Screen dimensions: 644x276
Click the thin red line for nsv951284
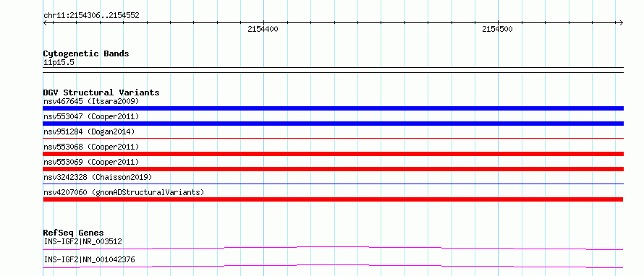(333, 139)
